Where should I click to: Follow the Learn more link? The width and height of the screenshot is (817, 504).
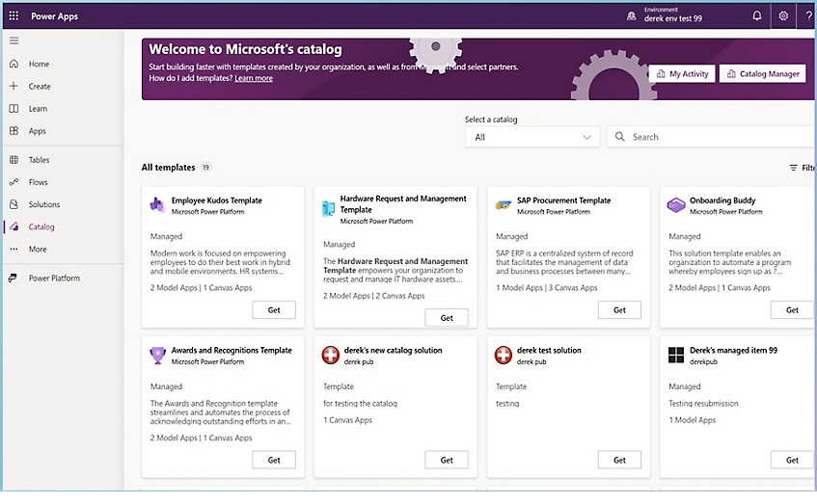(x=254, y=78)
